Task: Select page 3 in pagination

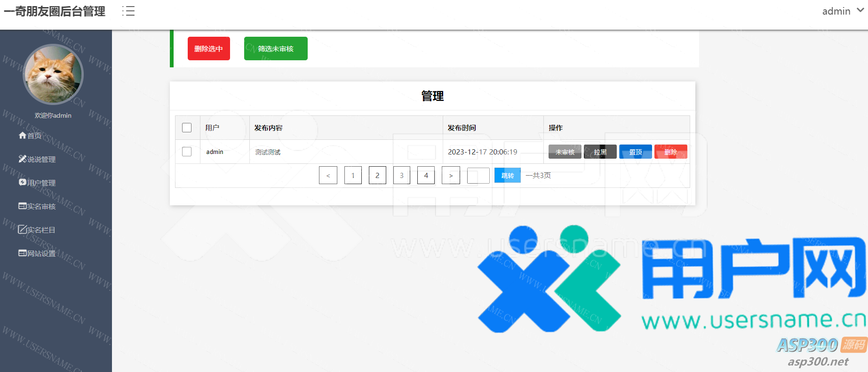Action: [x=402, y=175]
